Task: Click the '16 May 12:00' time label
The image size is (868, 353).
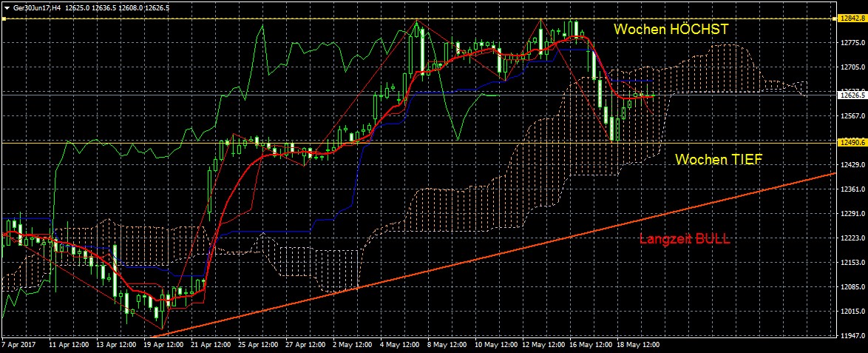Action: pyautogui.click(x=590, y=345)
